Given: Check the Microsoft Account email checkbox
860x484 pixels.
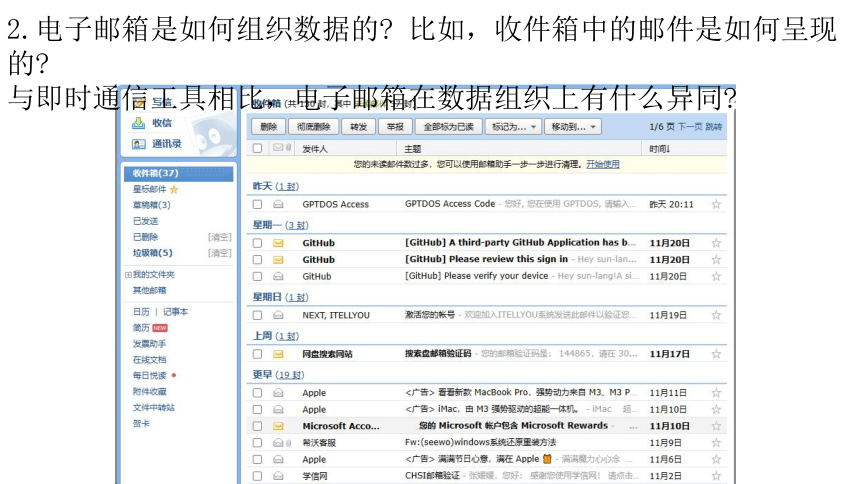Looking at the screenshot, I should [x=257, y=426].
